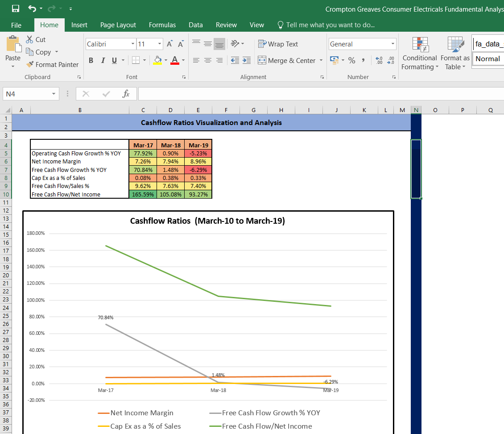This screenshot has width=504, height=434.
Task: Expand the Font Color palette arrow
Action: point(183,60)
